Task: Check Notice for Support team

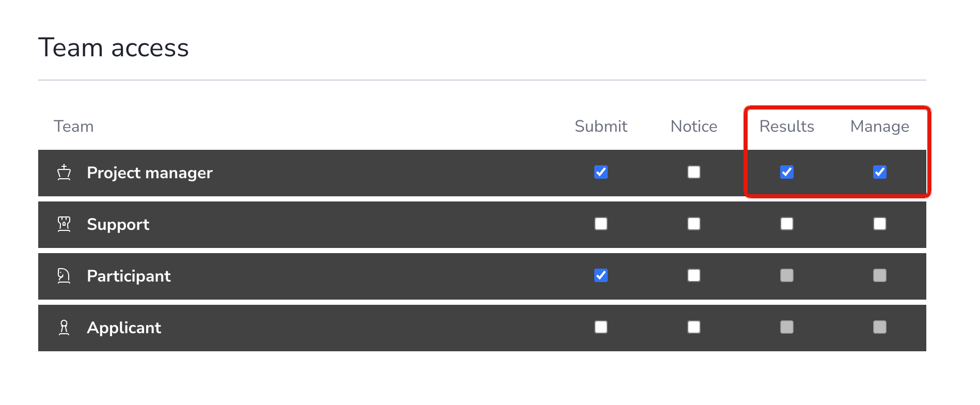Action: 694,224
